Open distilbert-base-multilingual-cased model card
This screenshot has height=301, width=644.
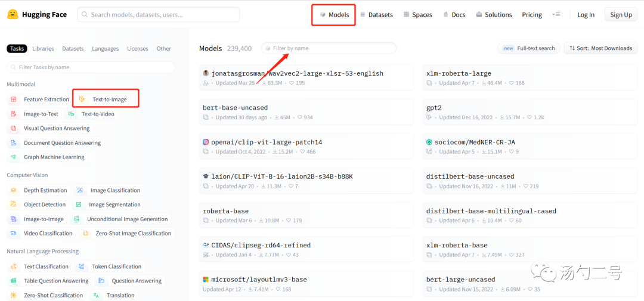click(x=530, y=215)
